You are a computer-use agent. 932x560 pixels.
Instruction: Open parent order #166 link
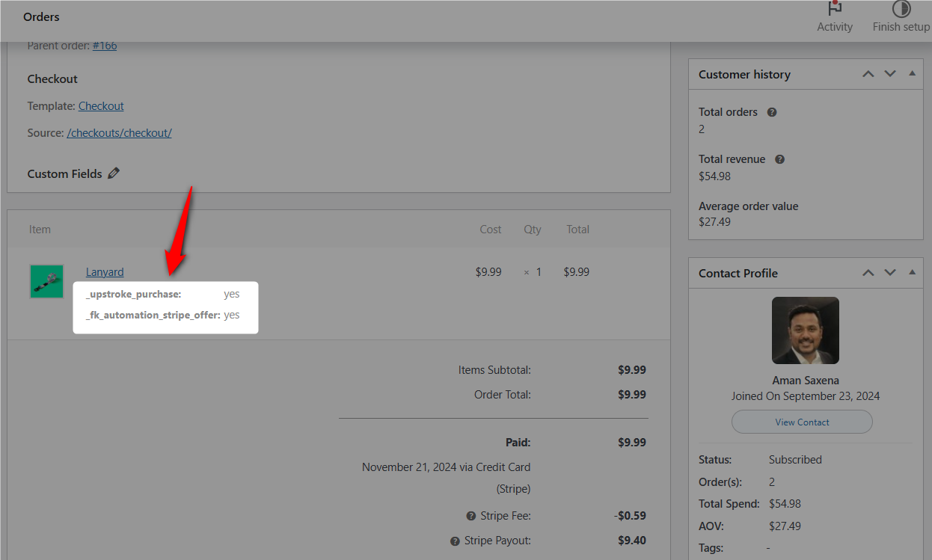[105, 46]
